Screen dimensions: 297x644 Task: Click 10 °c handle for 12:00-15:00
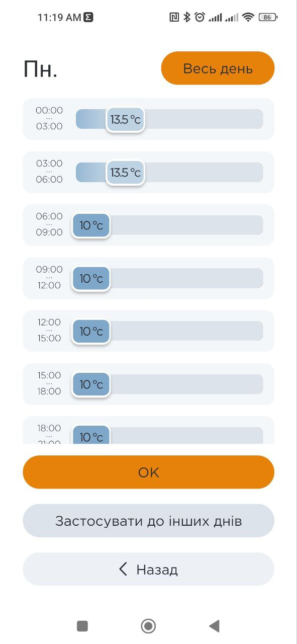coord(91,332)
